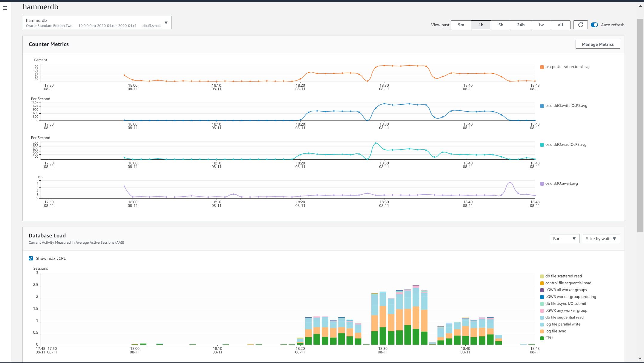Choose the 1w view period
Viewport: 644px width, 363px height.
[x=541, y=25]
